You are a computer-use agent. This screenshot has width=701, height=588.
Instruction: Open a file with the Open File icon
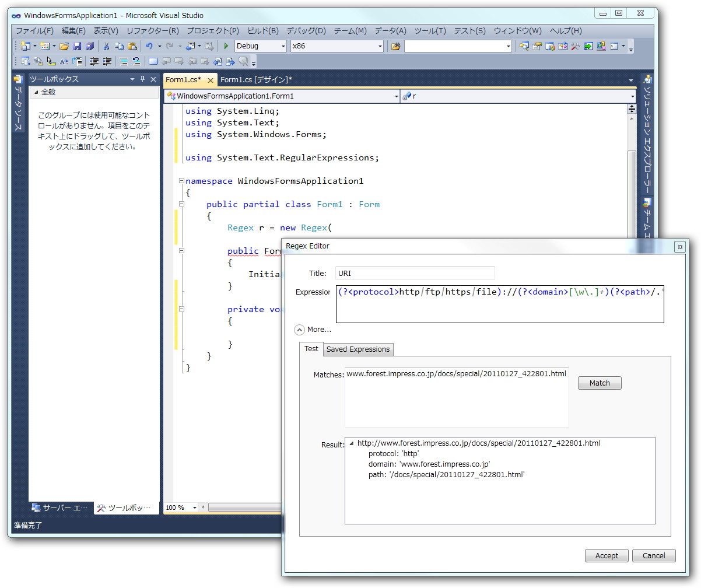65,47
